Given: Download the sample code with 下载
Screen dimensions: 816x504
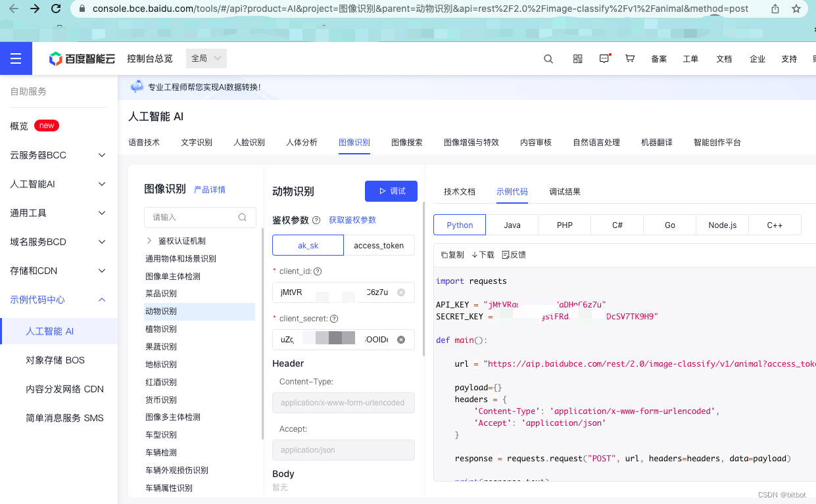Looking at the screenshot, I should [x=483, y=254].
